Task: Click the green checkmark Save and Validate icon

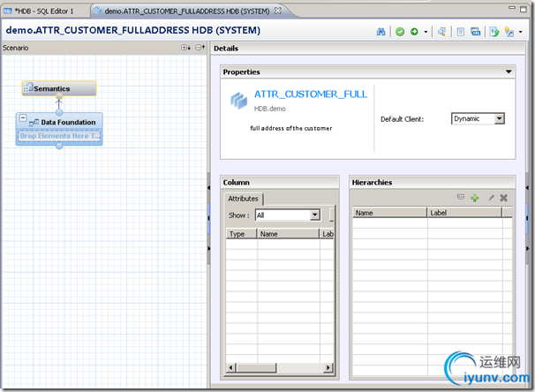Action: [x=400, y=32]
